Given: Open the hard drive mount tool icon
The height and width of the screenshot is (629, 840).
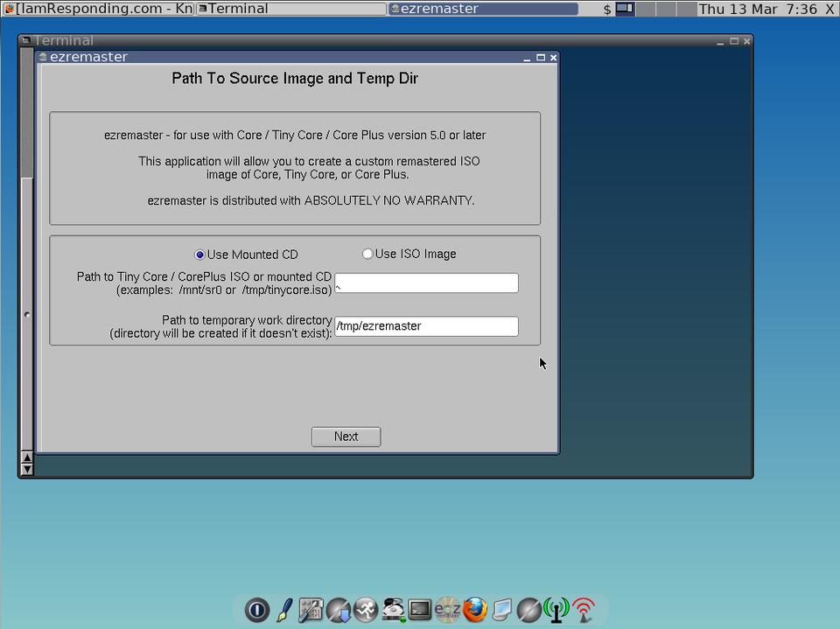Looking at the screenshot, I should coord(393,610).
